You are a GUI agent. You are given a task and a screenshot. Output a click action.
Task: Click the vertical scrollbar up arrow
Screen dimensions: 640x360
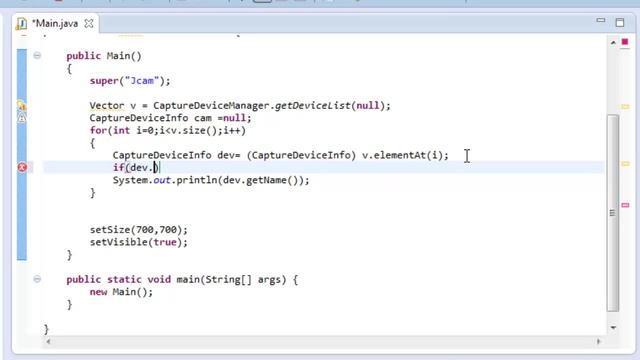point(613,42)
